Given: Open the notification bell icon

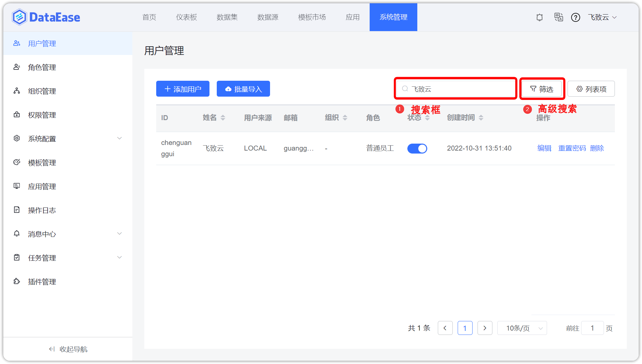Looking at the screenshot, I should pyautogui.click(x=539, y=17).
